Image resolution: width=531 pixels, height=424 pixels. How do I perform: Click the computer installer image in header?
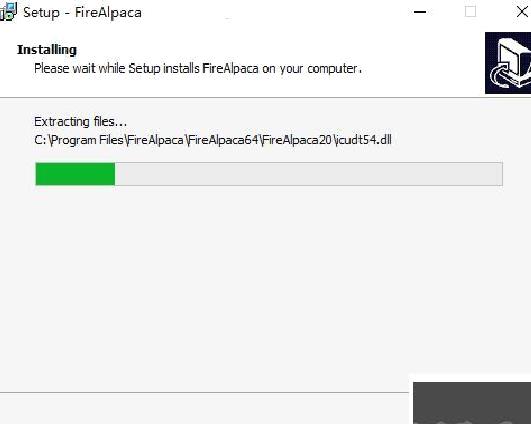pos(508,63)
